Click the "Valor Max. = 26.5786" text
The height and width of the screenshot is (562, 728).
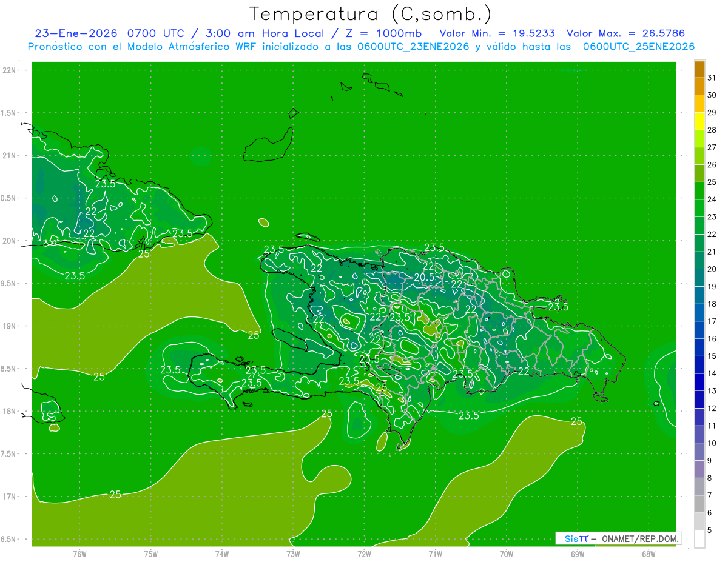click(625, 33)
